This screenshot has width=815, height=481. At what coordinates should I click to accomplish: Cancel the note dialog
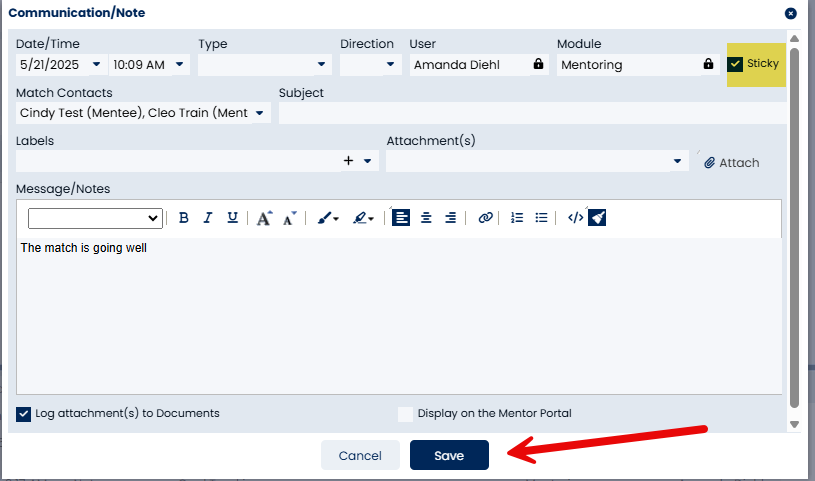point(360,456)
